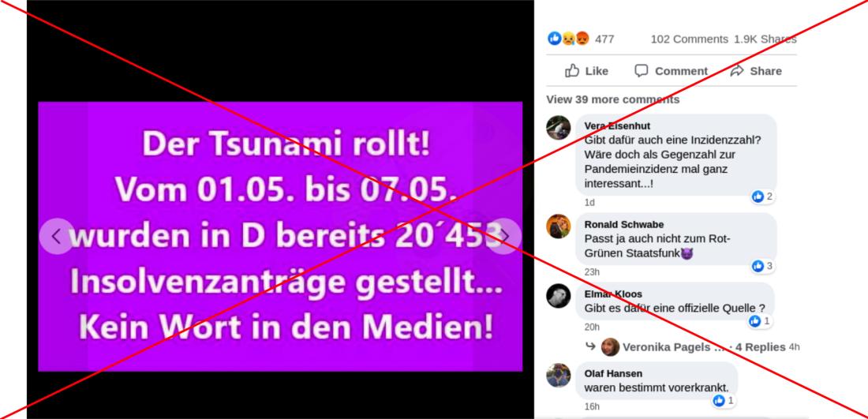This screenshot has height=419, width=868.
Task: Click the Comment speech bubble icon
Action: pos(641,71)
